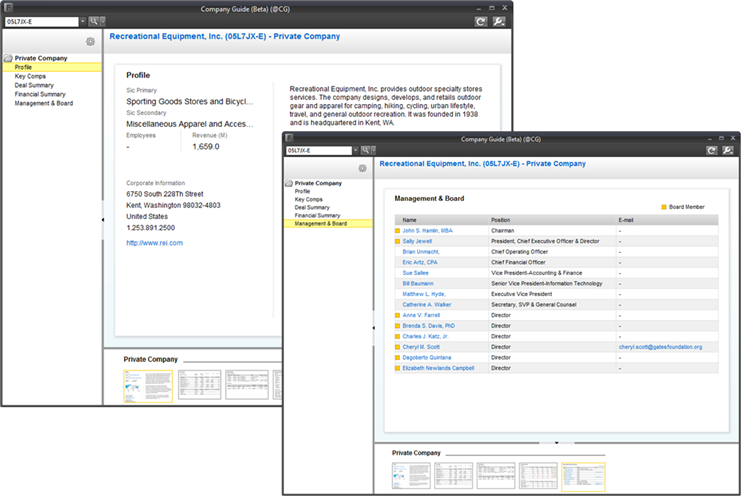Open wrench settings icon in front window
The image size is (745, 500).
[x=727, y=150]
